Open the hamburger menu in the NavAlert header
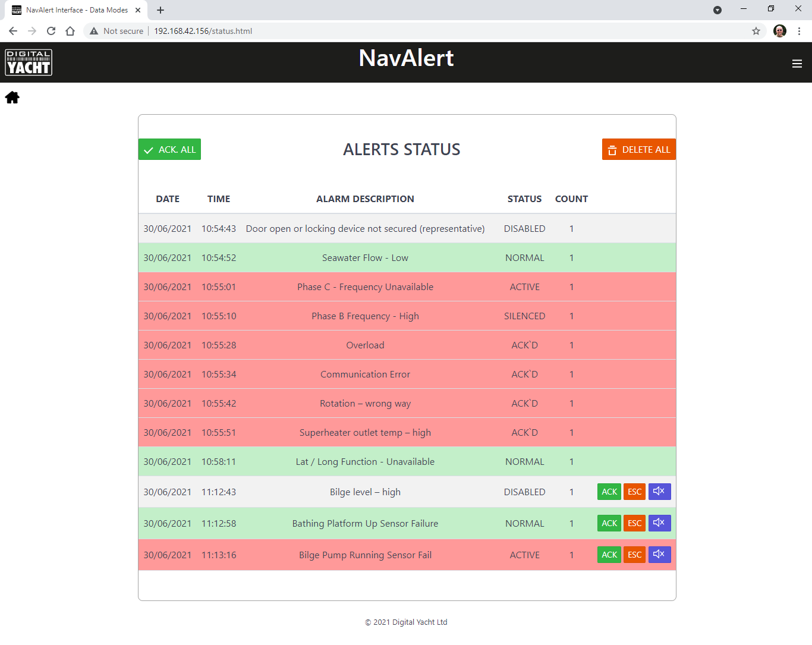The width and height of the screenshot is (812, 645). [x=797, y=64]
